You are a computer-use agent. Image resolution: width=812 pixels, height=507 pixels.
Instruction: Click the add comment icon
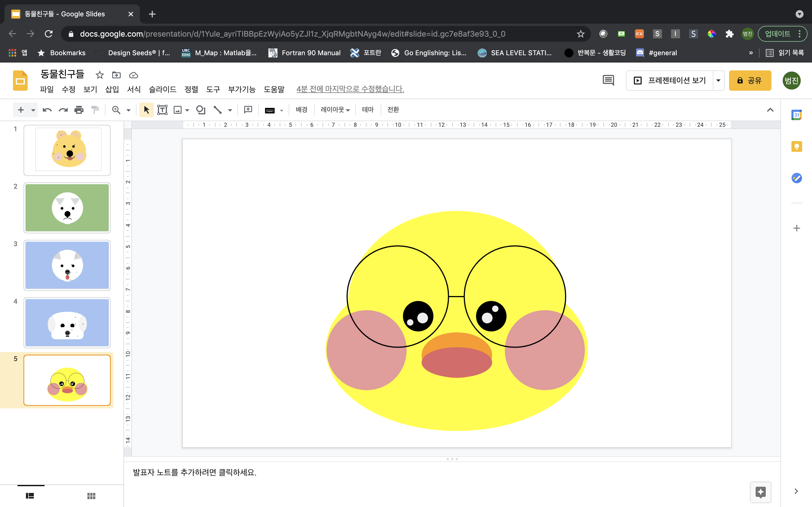[248, 110]
